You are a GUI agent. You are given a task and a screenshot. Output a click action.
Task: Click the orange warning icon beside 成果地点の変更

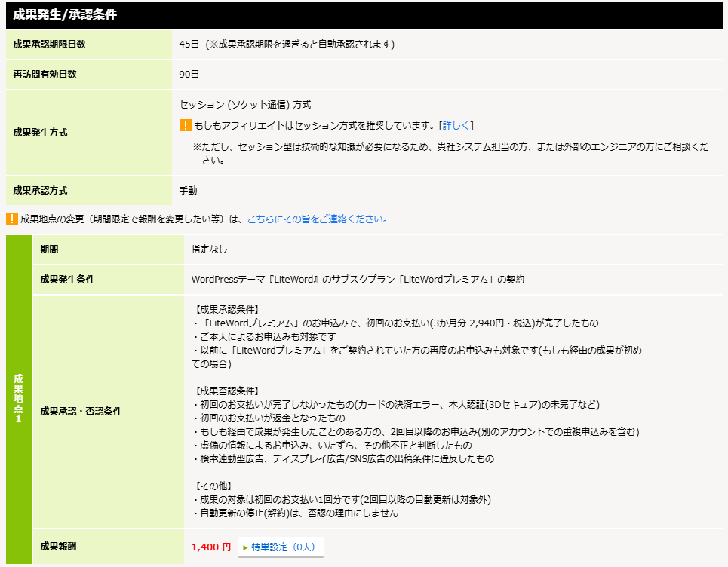click(x=11, y=219)
